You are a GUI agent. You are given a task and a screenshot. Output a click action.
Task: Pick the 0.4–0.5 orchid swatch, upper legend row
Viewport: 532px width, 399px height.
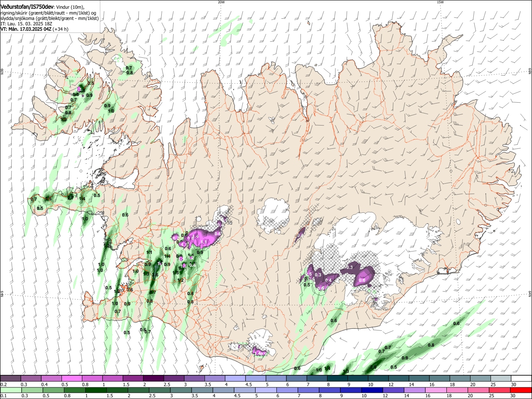pos(51,379)
